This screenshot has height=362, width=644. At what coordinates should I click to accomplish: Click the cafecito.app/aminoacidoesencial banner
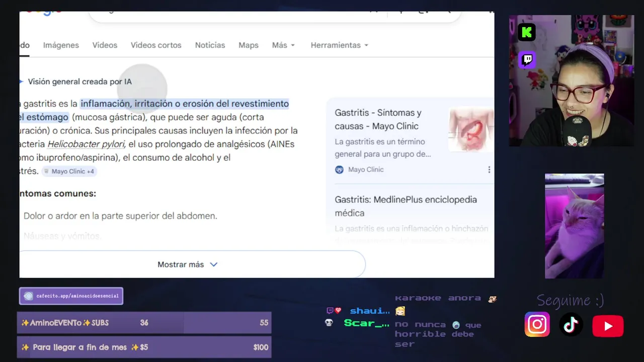pos(71,296)
